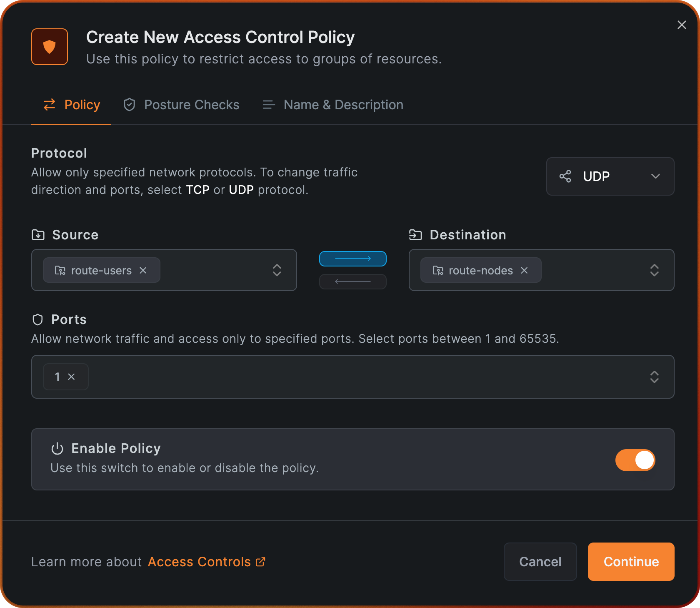Cancel the policy creation
This screenshot has height=608, width=700.
pyautogui.click(x=540, y=562)
